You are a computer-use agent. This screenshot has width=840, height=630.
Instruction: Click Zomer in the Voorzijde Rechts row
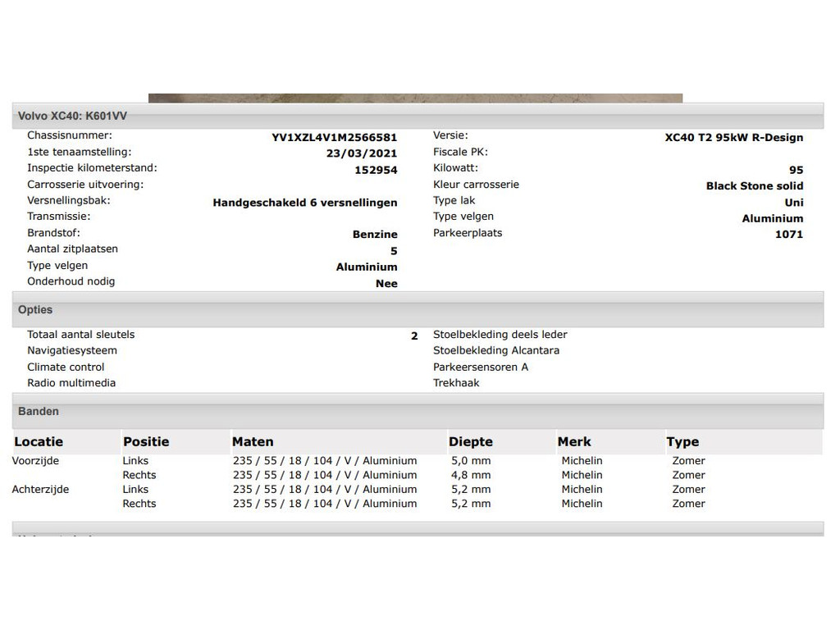tap(688, 475)
